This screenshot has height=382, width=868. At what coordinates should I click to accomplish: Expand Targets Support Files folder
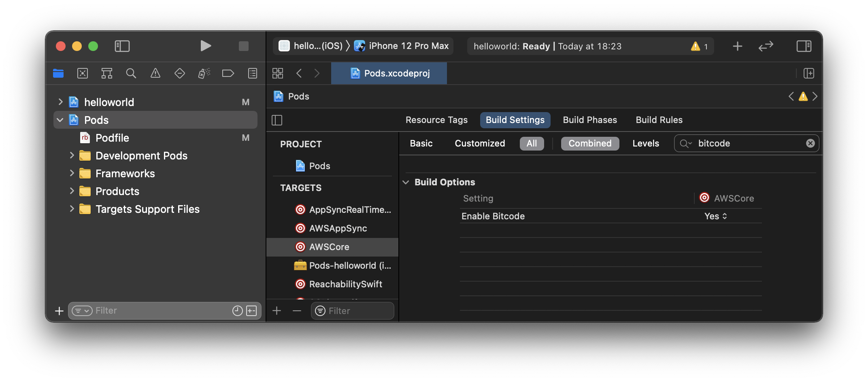[72, 209]
